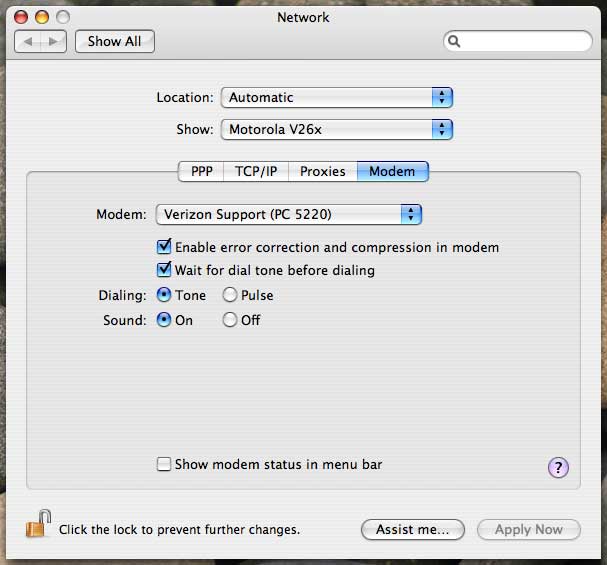Click the Apply Now button
The image size is (607, 565).
[x=529, y=529]
